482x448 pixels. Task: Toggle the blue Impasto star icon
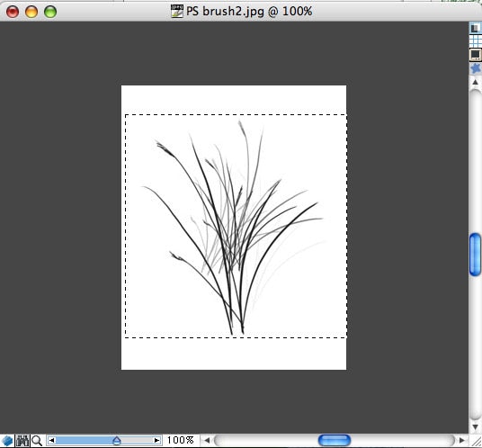pyautogui.click(x=475, y=68)
